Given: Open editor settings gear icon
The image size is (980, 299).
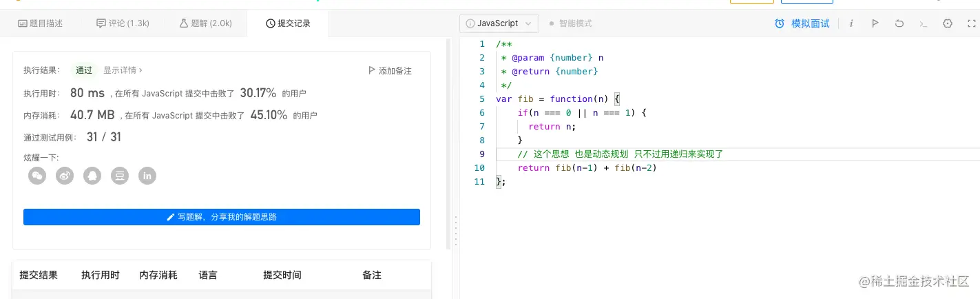Looking at the screenshot, I should click(x=948, y=23).
